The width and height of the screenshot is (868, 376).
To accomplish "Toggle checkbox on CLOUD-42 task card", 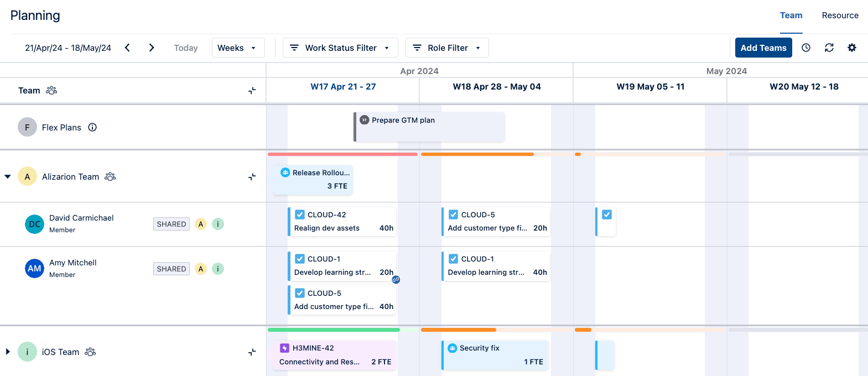I will pyautogui.click(x=300, y=215).
